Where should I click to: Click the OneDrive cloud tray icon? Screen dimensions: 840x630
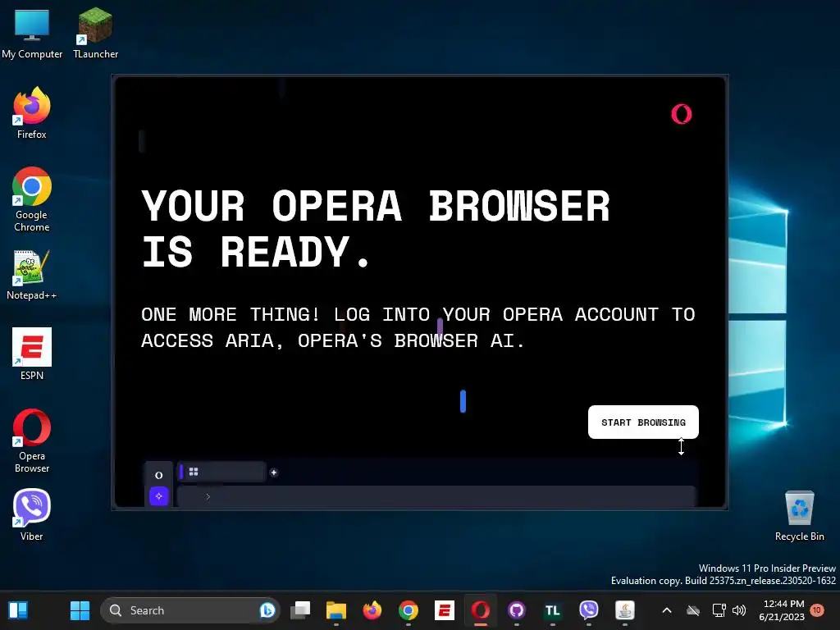pyautogui.click(x=693, y=610)
